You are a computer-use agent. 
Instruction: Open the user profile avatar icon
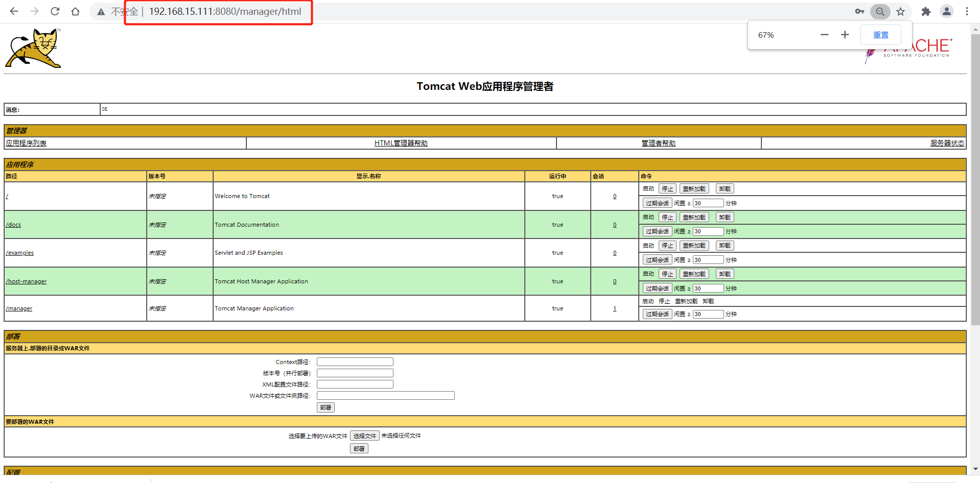coord(947,11)
